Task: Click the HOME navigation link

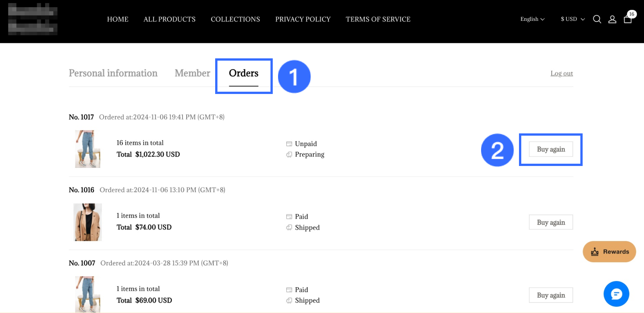Action: pyautogui.click(x=118, y=19)
